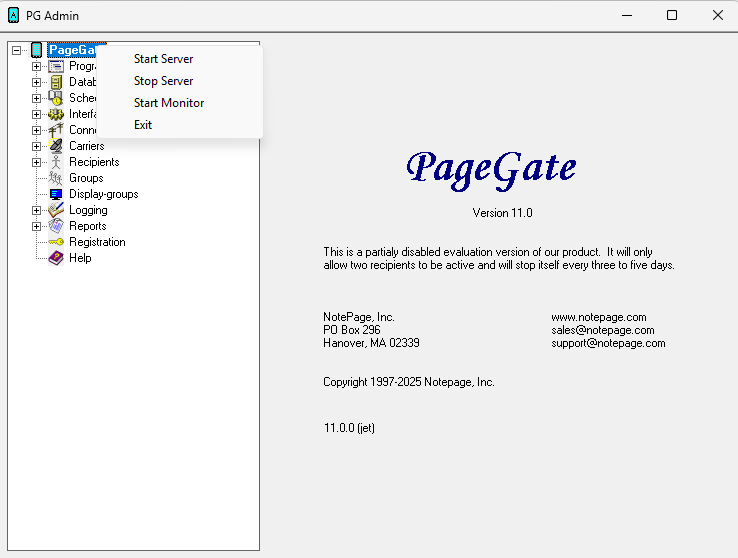This screenshot has width=738, height=558.
Task: Click the Version 11.0 text
Action: (x=502, y=213)
